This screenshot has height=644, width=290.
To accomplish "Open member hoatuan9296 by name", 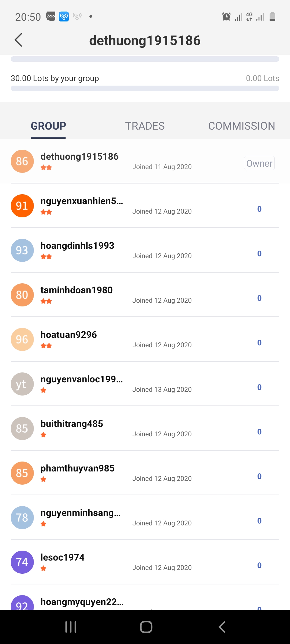I will pyautogui.click(x=68, y=335).
